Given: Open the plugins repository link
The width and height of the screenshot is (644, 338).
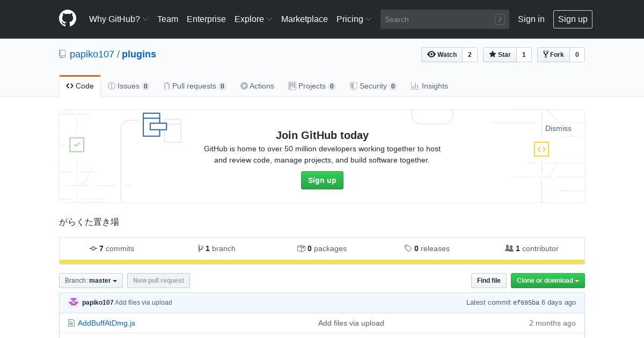Looking at the screenshot, I should pos(139,54).
